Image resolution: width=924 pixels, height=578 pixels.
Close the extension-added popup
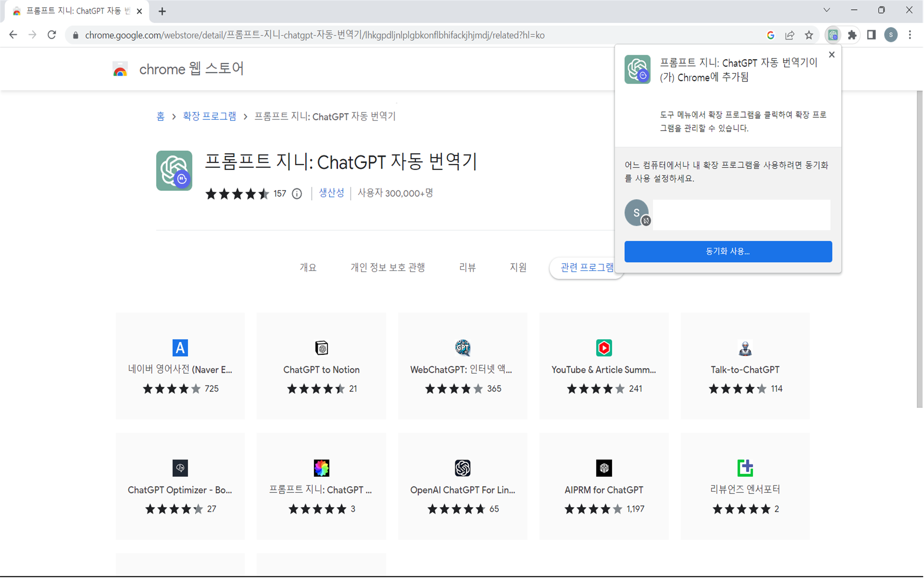pyautogui.click(x=832, y=55)
